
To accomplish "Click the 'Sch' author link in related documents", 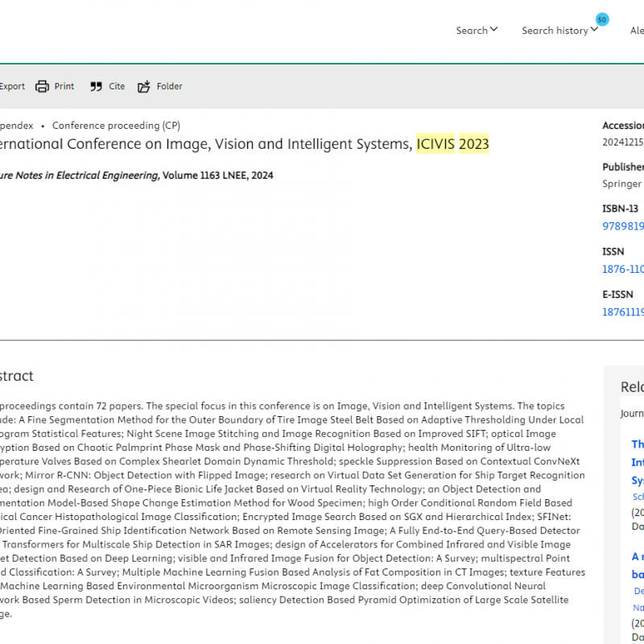I will (638, 497).
